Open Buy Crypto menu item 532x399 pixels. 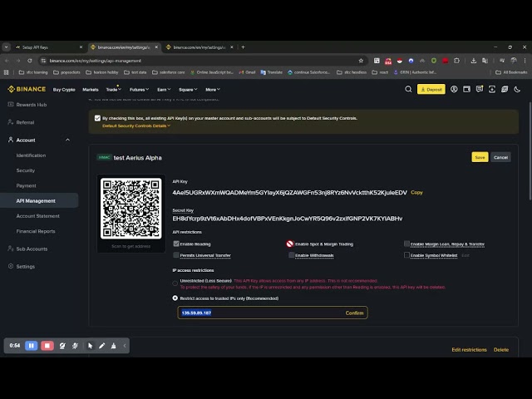click(64, 90)
